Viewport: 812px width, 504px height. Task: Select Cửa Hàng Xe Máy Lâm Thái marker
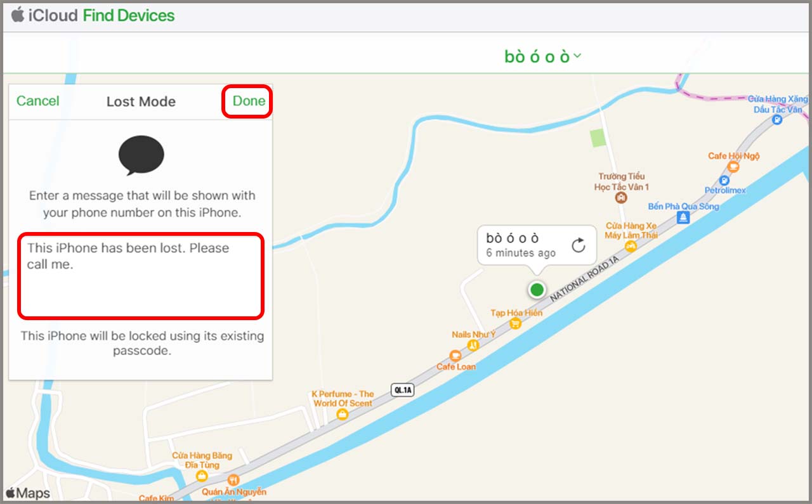point(631,246)
